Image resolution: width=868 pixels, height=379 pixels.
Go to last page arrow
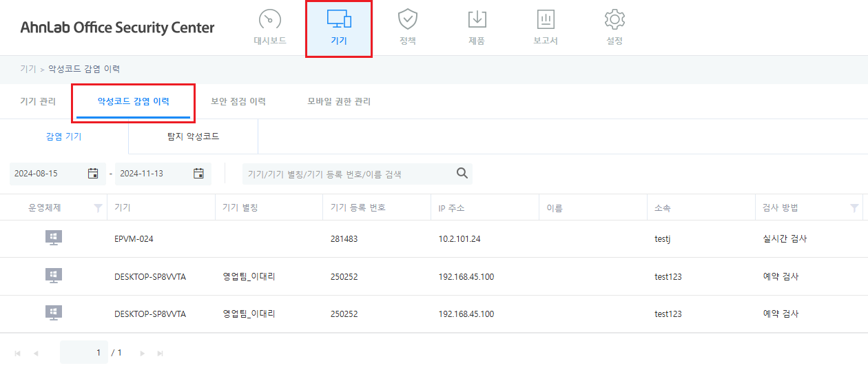tap(161, 353)
